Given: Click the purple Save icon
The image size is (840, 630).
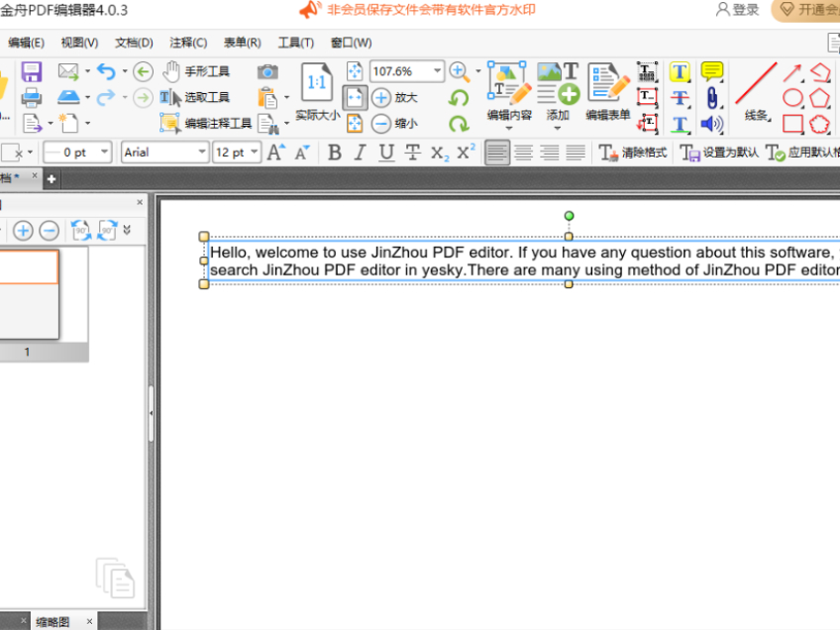Looking at the screenshot, I should tap(31, 71).
